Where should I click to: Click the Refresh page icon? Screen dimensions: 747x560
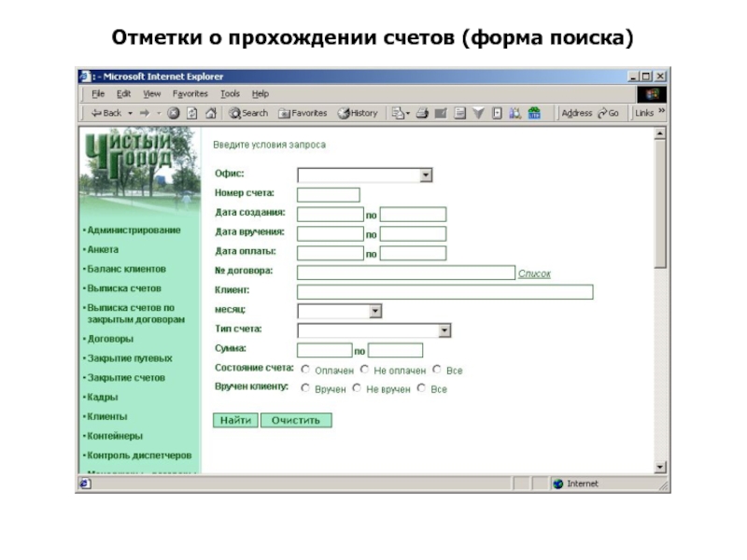pos(191,113)
